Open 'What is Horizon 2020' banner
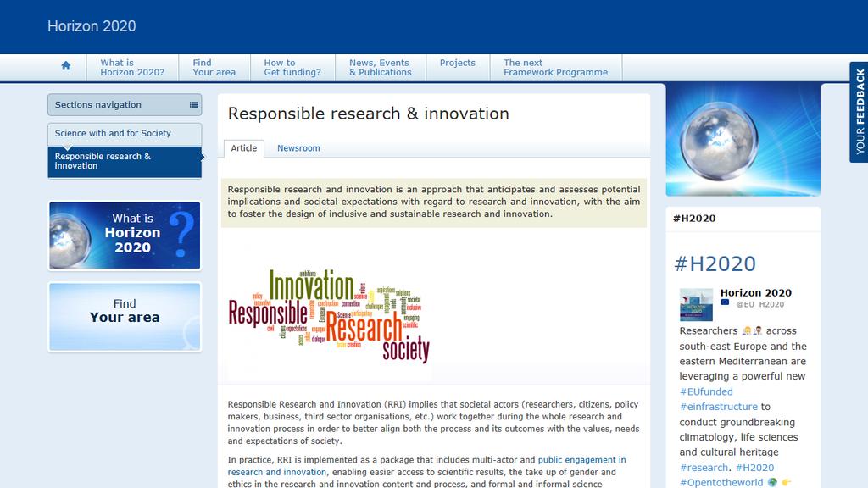Viewport: 868px width, 488px height. [125, 236]
